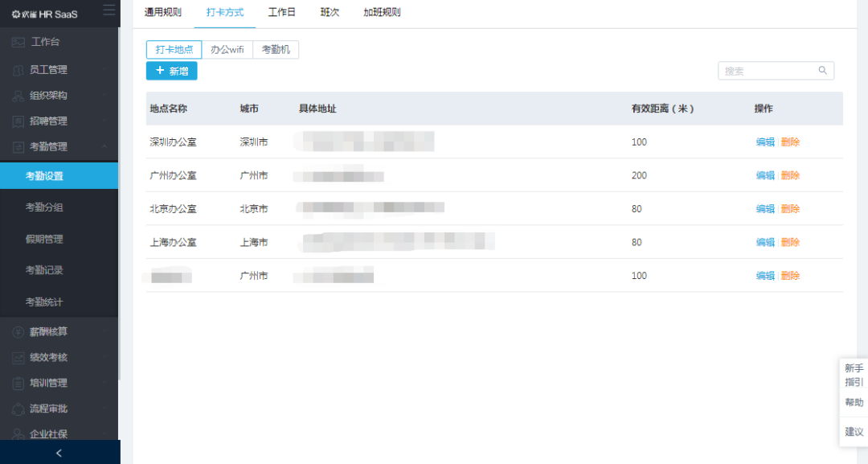Expand the 企业社保 menu chevron
The height and width of the screenshot is (464, 868).
pyautogui.click(x=104, y=433)
